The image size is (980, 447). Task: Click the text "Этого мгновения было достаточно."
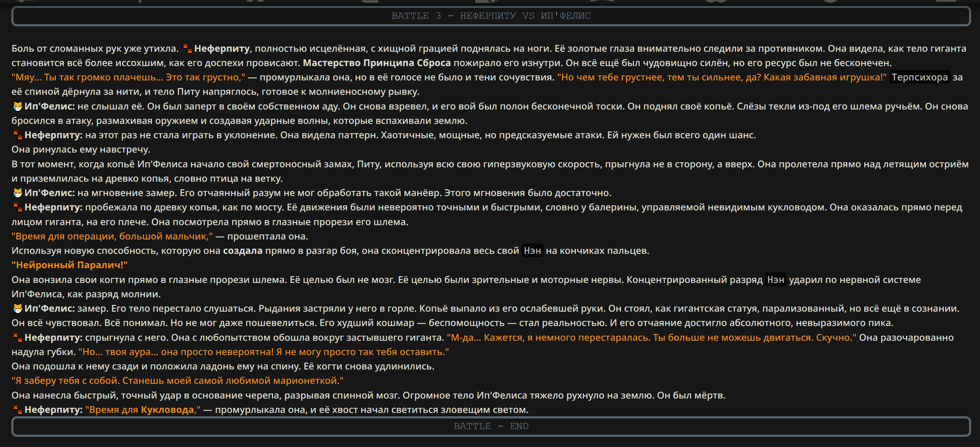(528, 193)
